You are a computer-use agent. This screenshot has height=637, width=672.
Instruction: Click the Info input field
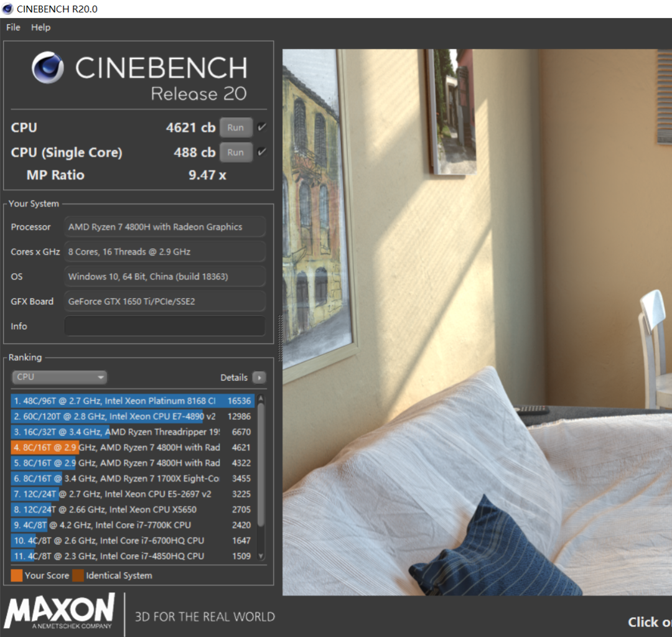coord(164,326)
